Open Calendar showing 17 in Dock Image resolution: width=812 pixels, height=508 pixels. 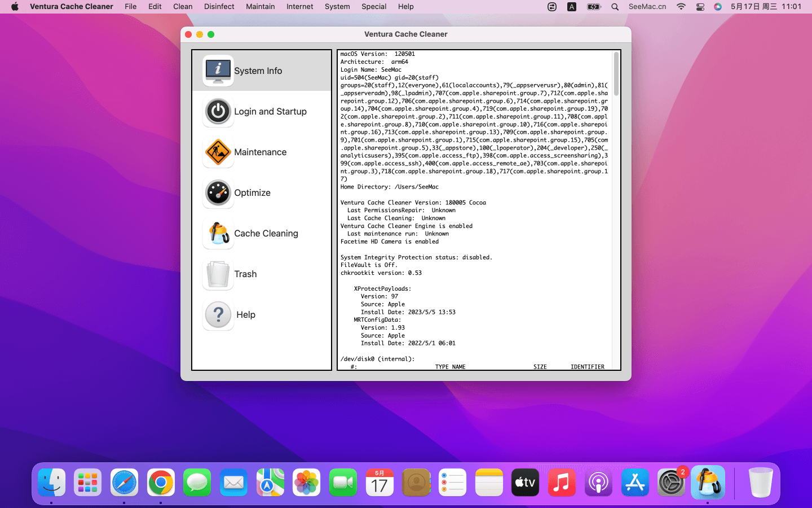(x=379, y=483)
